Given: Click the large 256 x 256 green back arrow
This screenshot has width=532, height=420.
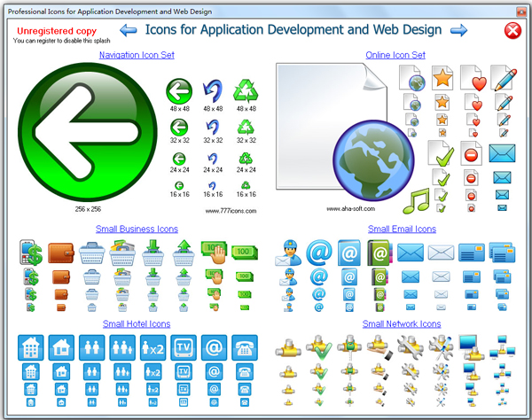Looking at the screenshot, I should pos(88,132).
